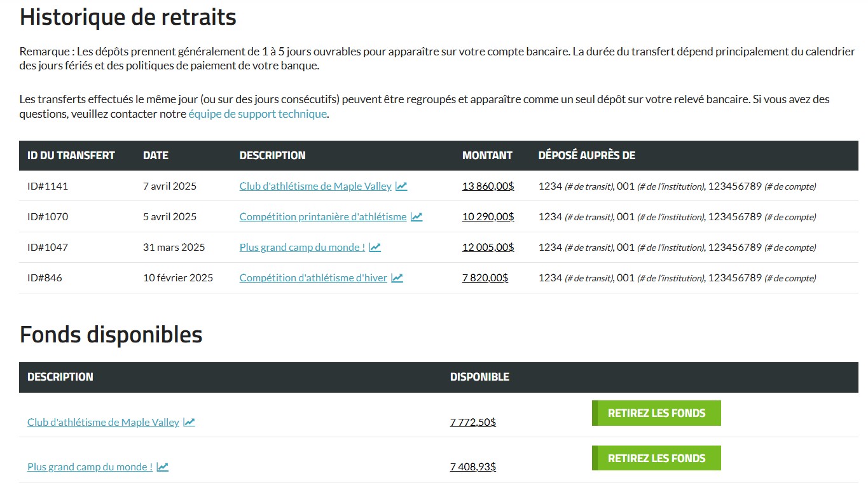Open the équipe de support technique link

point(258,115)
